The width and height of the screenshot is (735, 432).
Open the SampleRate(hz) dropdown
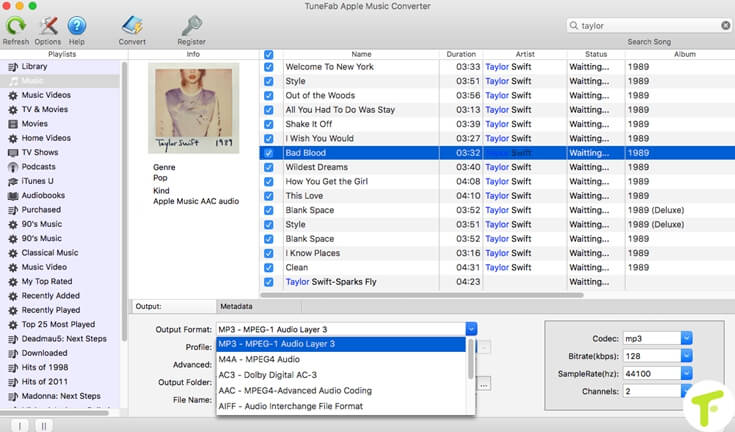pos(686,374)
